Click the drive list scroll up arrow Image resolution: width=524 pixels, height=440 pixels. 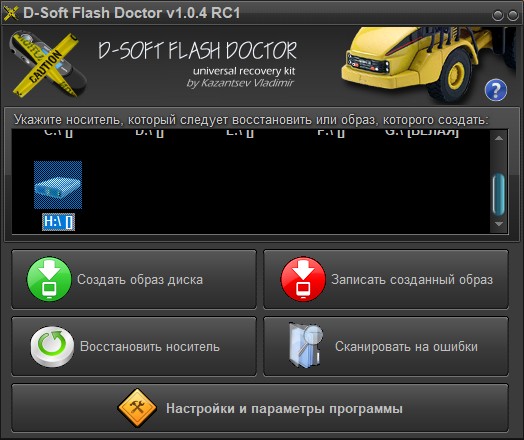[499, 138]
